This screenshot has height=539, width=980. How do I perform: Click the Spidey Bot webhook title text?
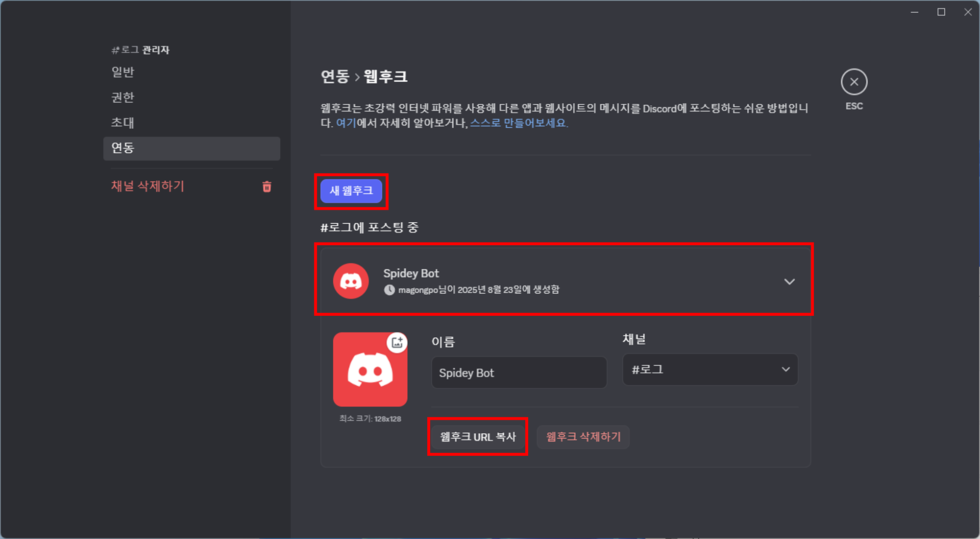411,273
